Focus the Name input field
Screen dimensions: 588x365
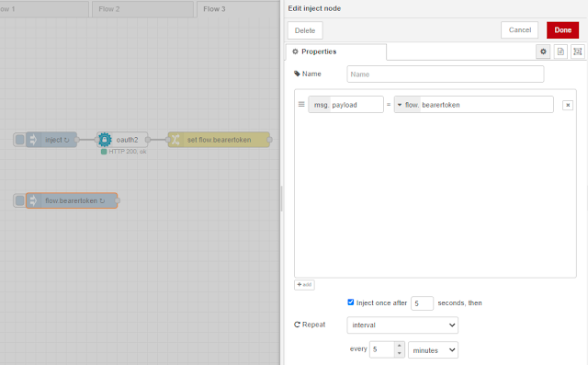point(445,74)
